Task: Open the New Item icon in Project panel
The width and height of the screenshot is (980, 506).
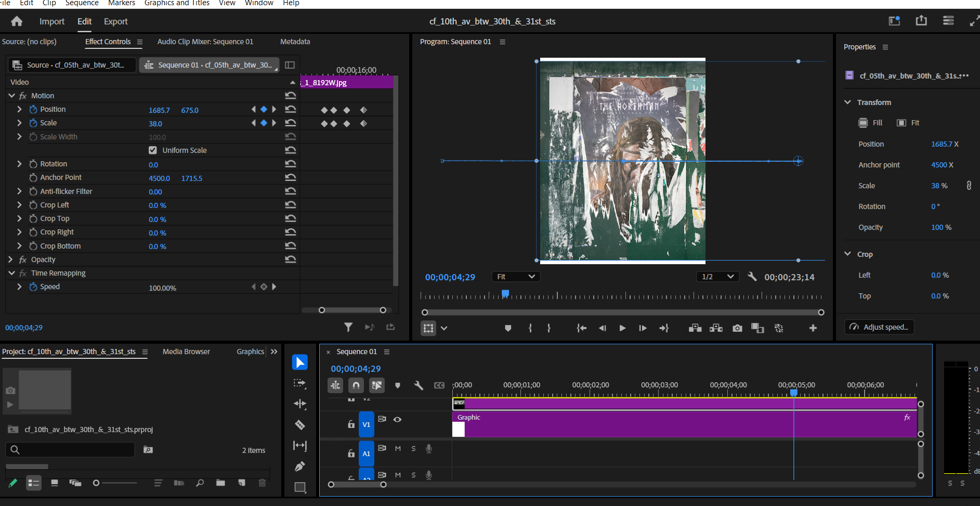Action: pyautogui.click(x=241, y=483)
